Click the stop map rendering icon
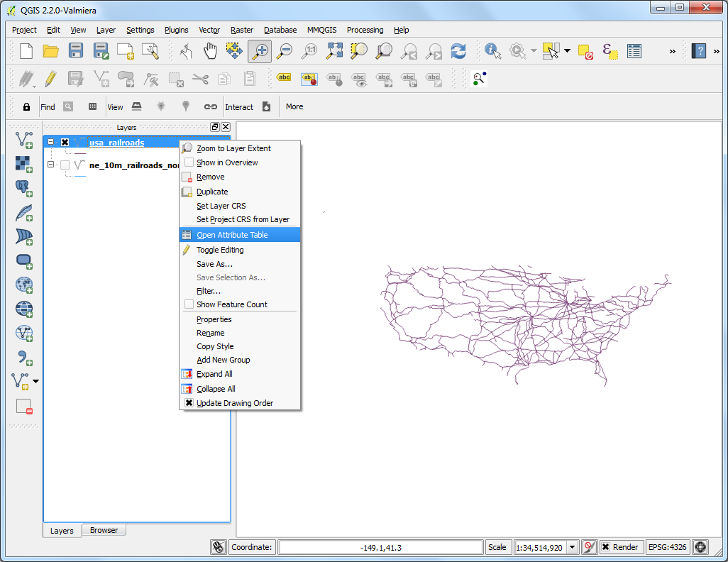 pyautogui.click(x=589, y=547)
